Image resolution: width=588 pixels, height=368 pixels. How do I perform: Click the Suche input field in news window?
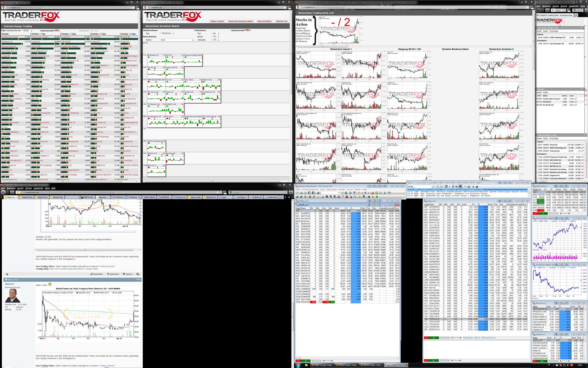423,186
